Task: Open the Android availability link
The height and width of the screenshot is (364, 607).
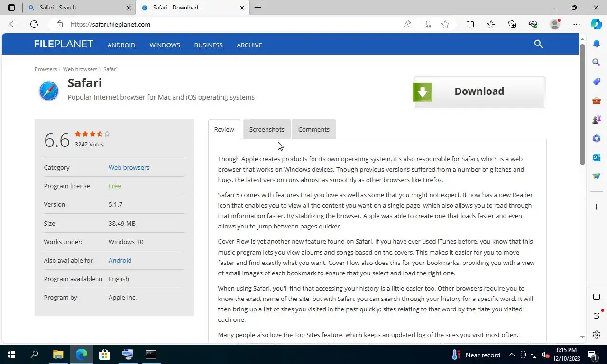Action: click(x=120, y=260)
